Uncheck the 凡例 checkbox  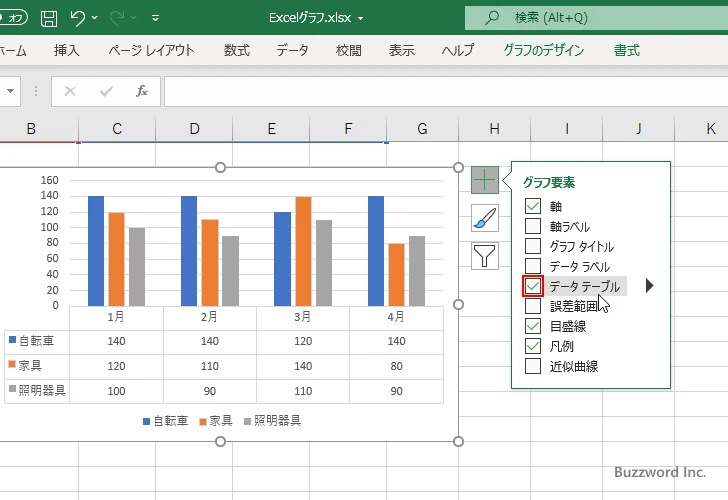(x=533, y=346)
